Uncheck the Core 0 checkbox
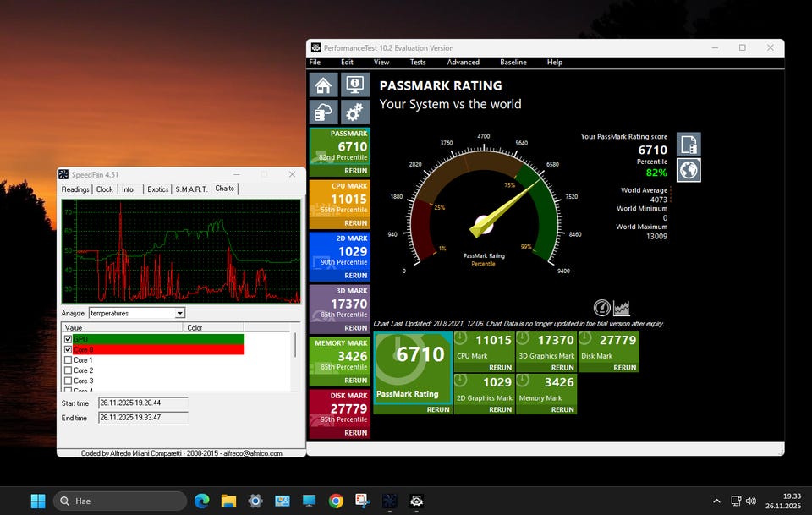 (69, 349)
